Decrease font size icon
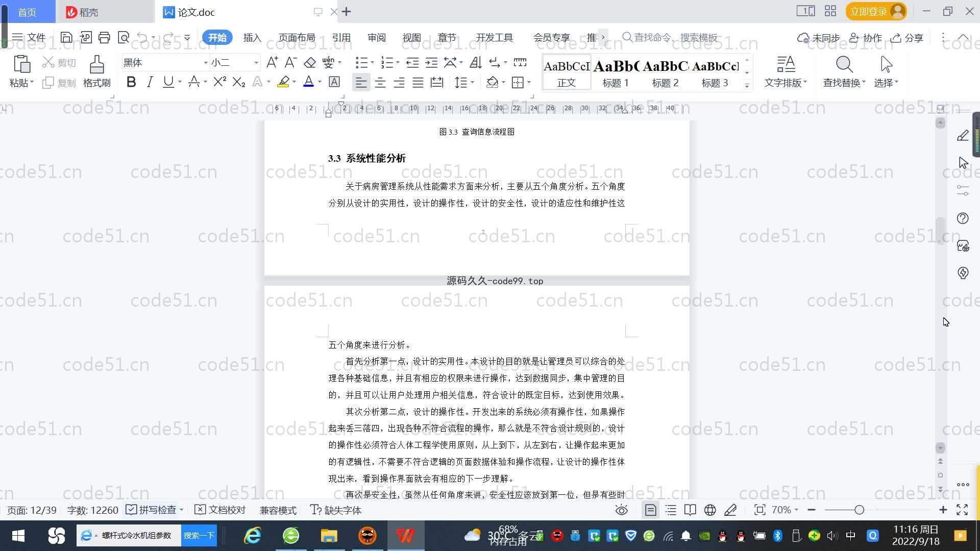This screenshot has width=980, height=551. [290, 62]
